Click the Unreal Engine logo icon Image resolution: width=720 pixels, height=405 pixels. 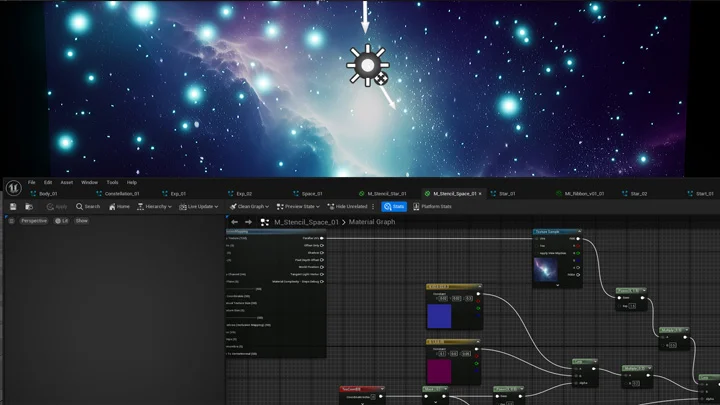13,187
